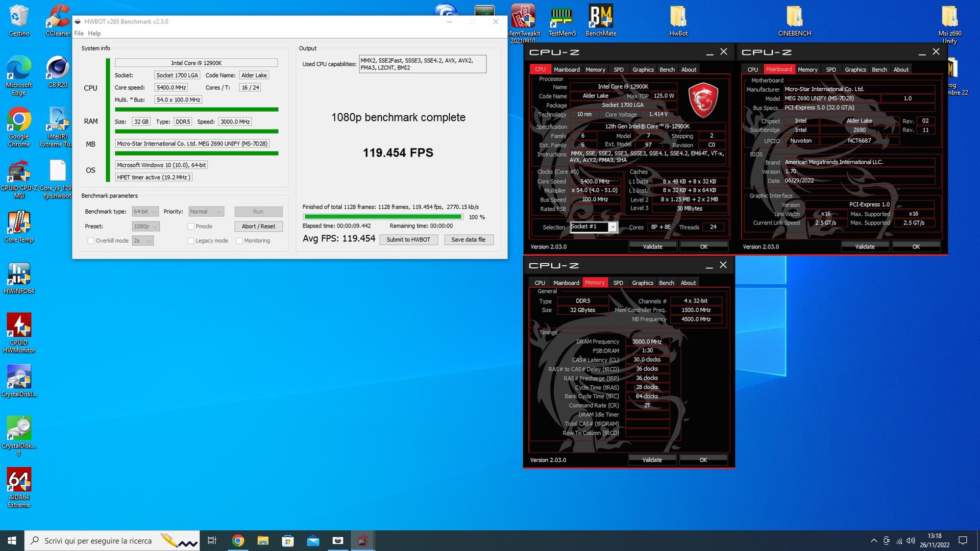Open the Core_i9_129 hwbot file icon
Screen dimensions: 980x551
58,179
